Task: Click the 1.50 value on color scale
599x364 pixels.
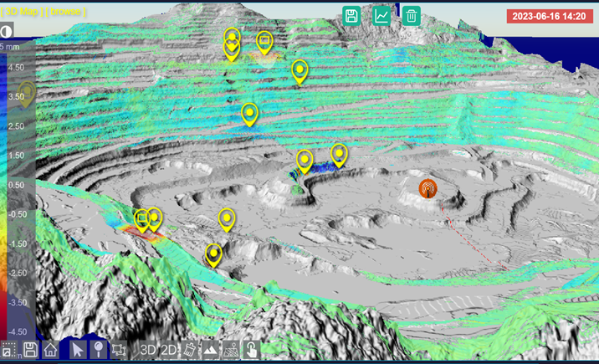Action: coord(16,156)
